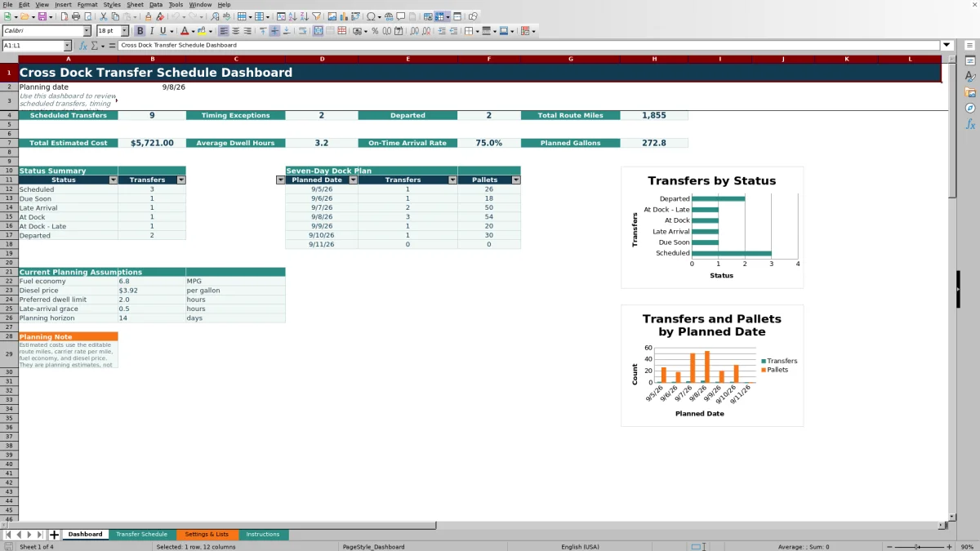Viewport: 980px width, 551px height.
Task: Click the Sort Ascending icon
Action: pos(292,16)
